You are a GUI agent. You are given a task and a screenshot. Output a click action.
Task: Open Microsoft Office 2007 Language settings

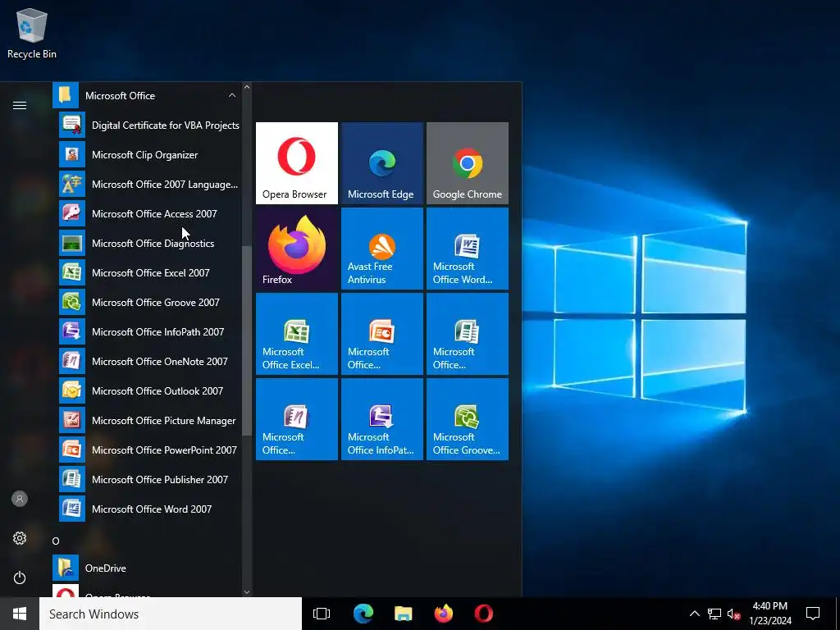pos(149,185)
